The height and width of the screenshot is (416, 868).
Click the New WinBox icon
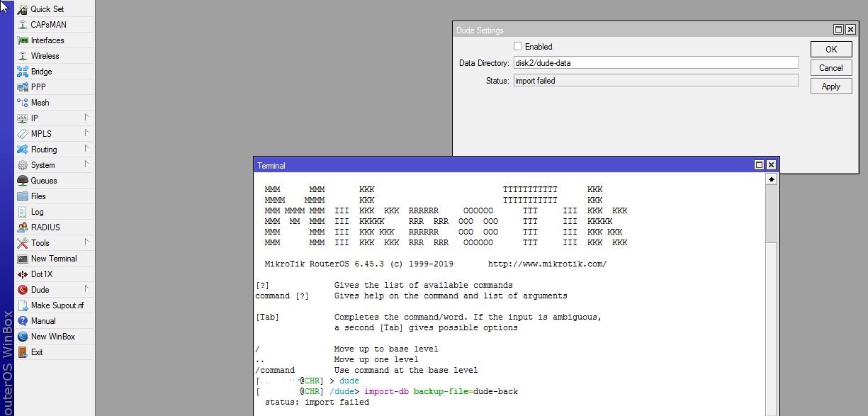23,337
